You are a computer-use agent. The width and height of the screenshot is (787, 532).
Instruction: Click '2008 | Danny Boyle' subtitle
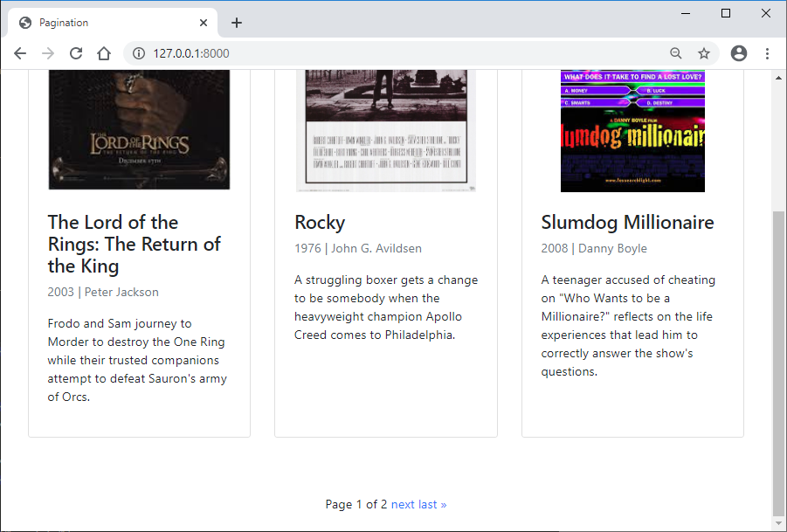[594, 248]
